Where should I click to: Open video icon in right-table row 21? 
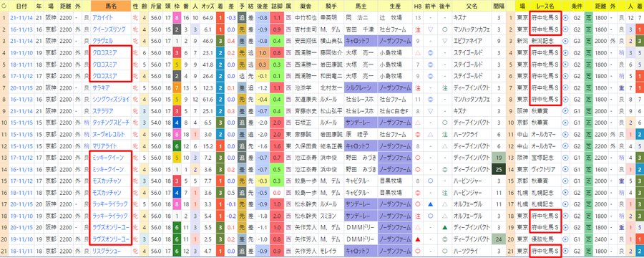[565, 251]
